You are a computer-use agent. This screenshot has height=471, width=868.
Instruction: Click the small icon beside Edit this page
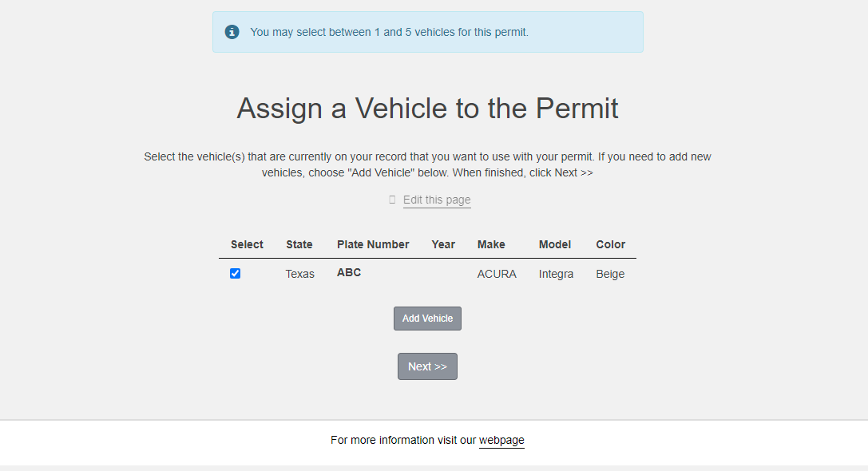[392, 200]
